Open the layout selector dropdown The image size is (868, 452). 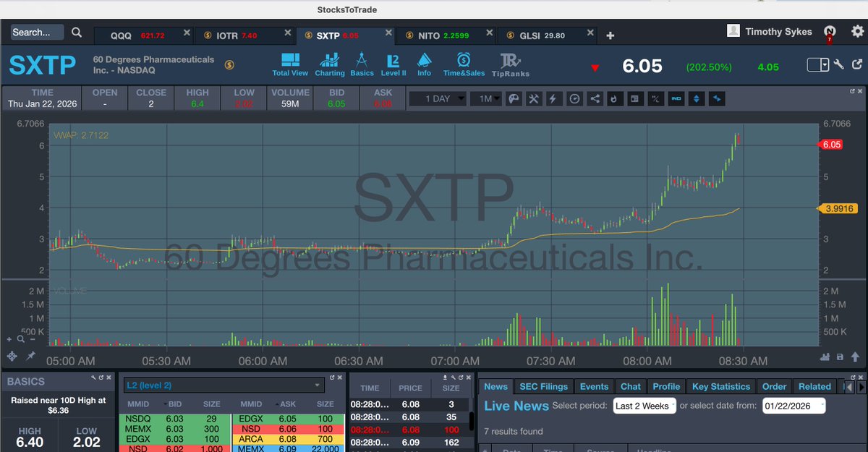point(818,64)
